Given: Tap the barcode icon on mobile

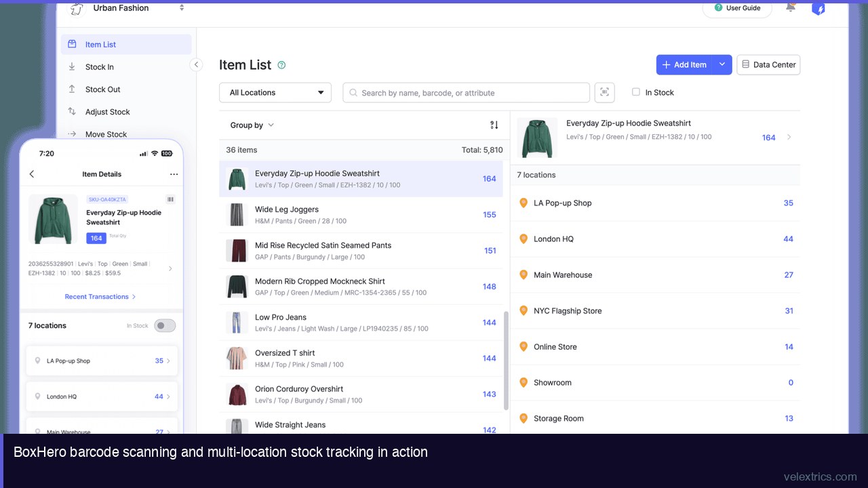Looking at the screenshot, I should [x=170, y=199].
